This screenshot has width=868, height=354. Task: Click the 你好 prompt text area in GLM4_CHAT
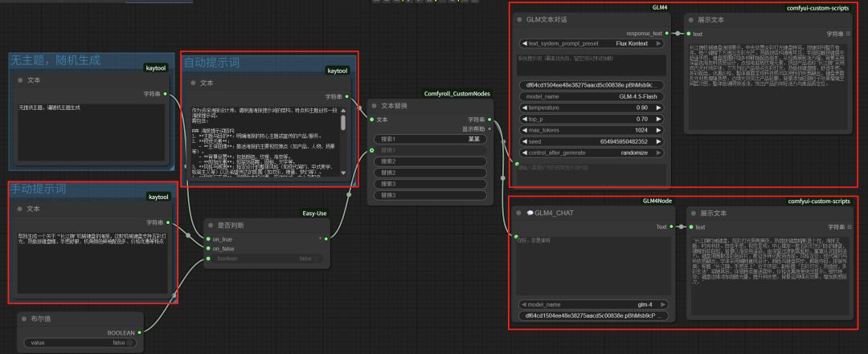pyautogui.click(x=592, y=266)
